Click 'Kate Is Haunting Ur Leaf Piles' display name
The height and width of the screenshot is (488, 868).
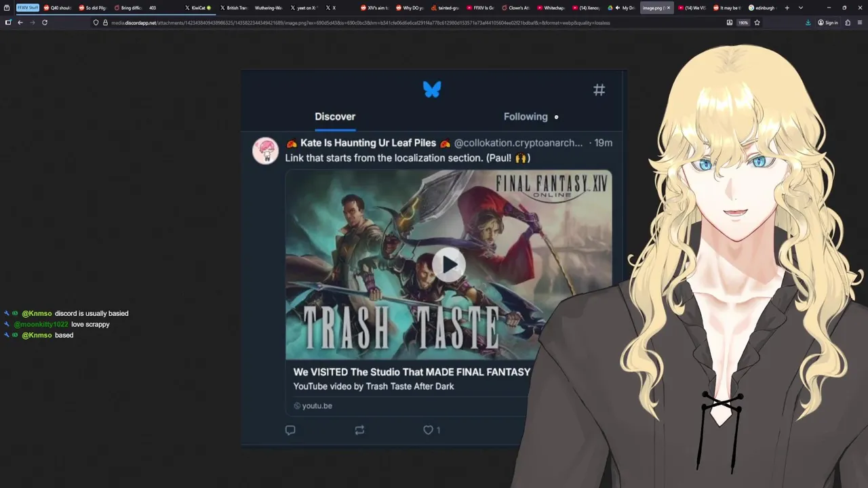369,143
